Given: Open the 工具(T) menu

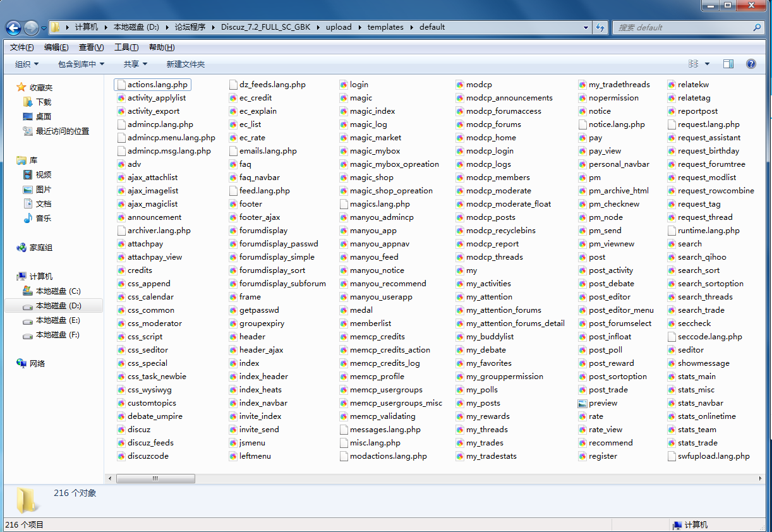Looking at the screenshot, I should click(x=126, y=47).
